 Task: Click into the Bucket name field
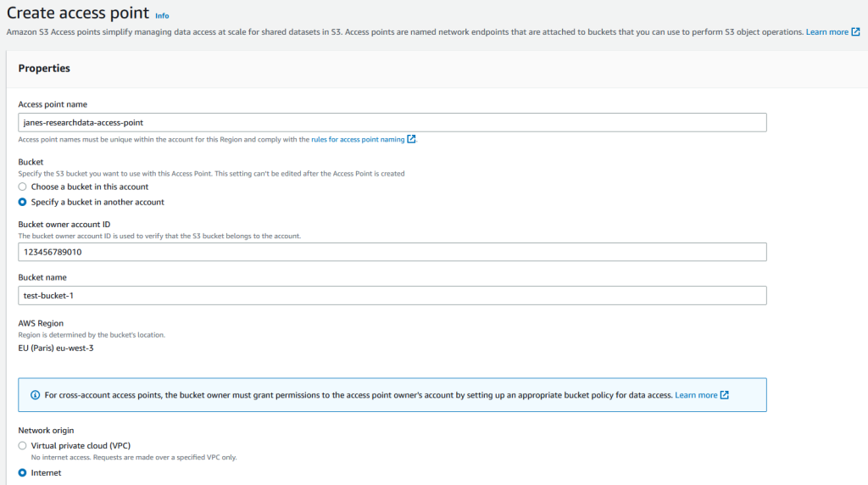[392, 296]
